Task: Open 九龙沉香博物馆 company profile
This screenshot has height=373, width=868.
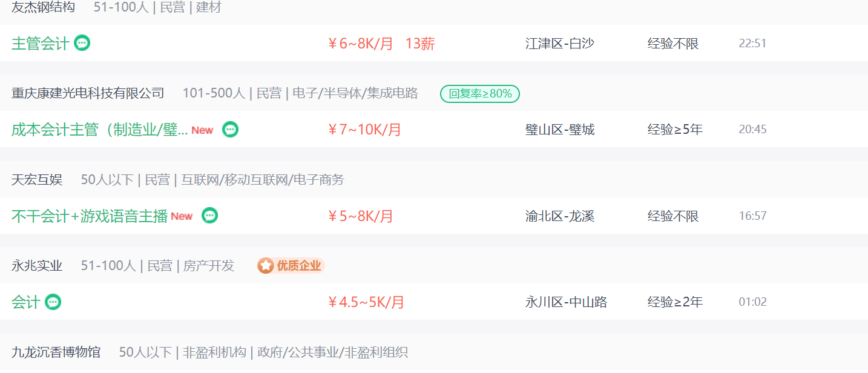Action: [56, 352]
